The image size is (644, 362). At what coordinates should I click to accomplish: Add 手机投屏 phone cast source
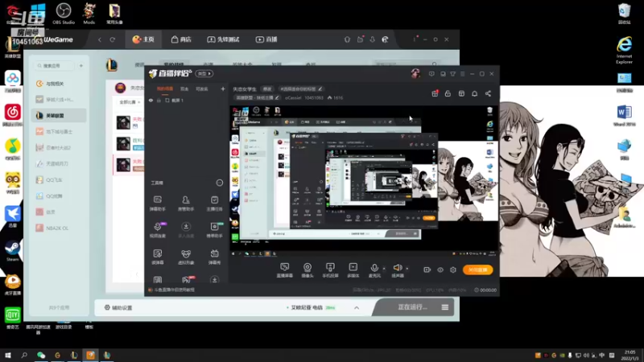point(330,270)
